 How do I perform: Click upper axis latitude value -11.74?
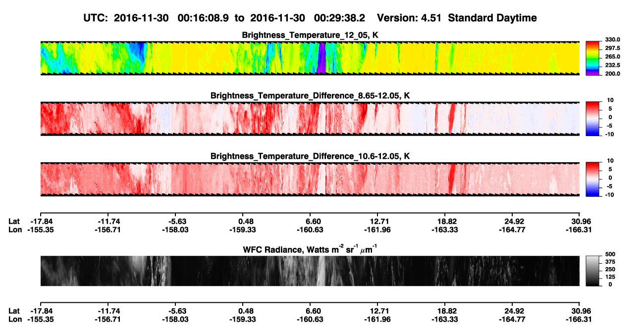(x=108, y=221)
